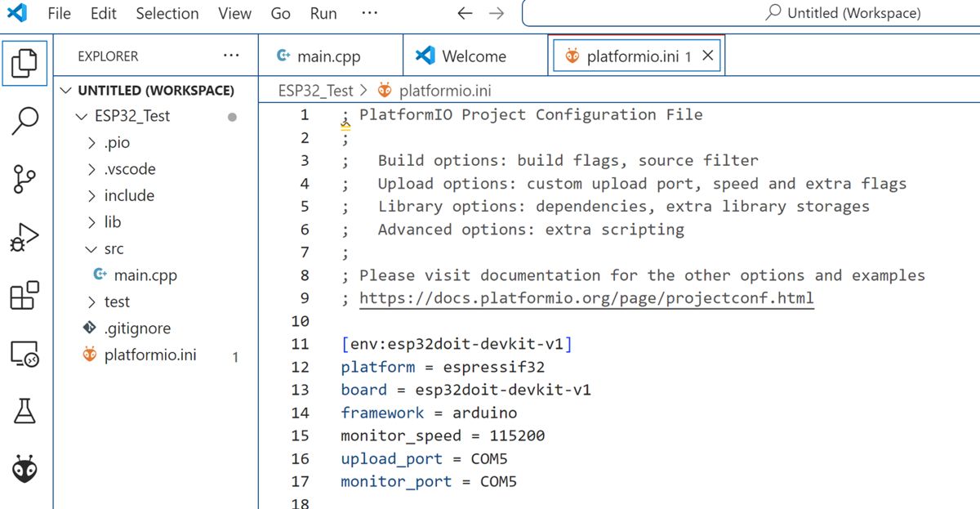Image resolution: width=980 pixels, height=509 pixels.
Task: Open Explorer more actions ellipsis
Action: click(231, 56)
